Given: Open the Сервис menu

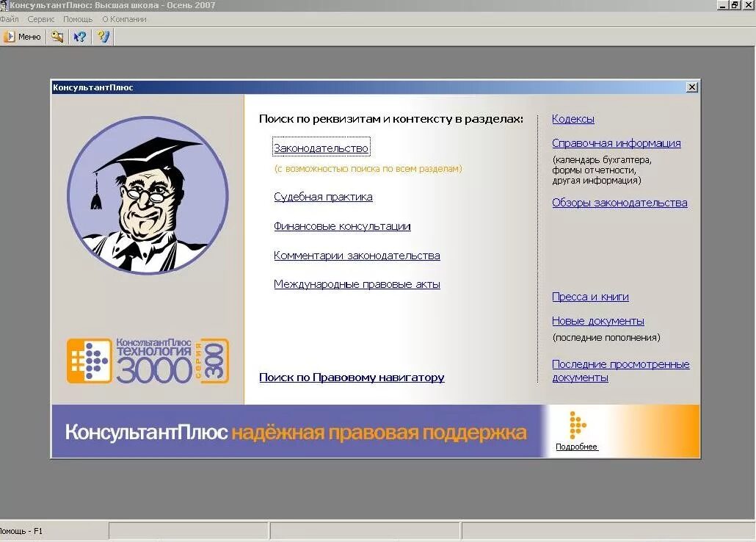Looking at the screenshot, I should (41, 19).
